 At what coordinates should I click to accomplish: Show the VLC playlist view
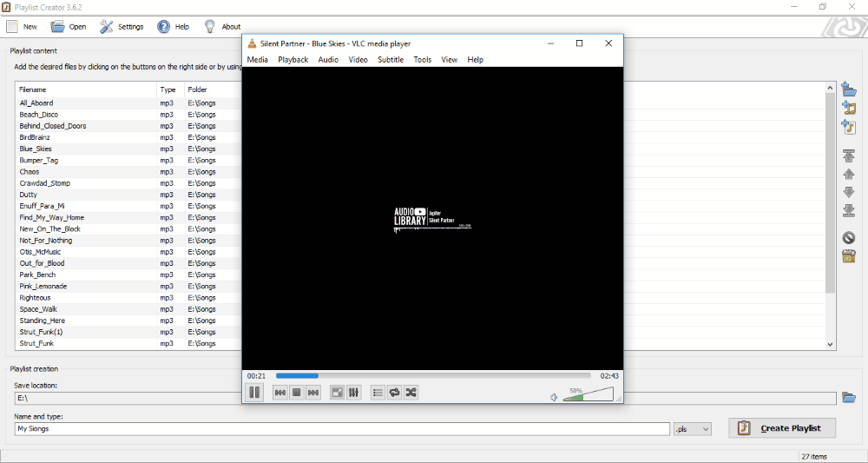(378, 392)
